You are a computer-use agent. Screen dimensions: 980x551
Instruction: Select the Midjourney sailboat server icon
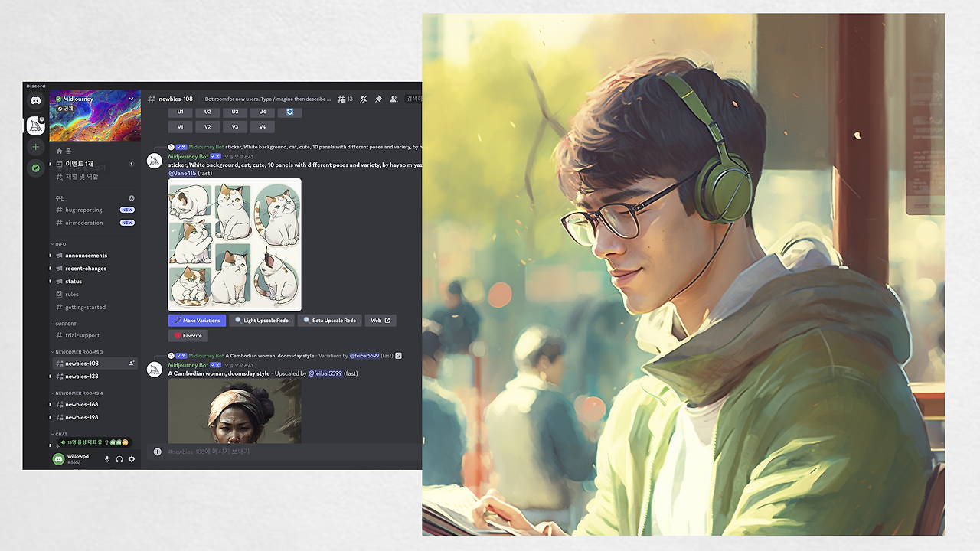[x=36, y=126]
